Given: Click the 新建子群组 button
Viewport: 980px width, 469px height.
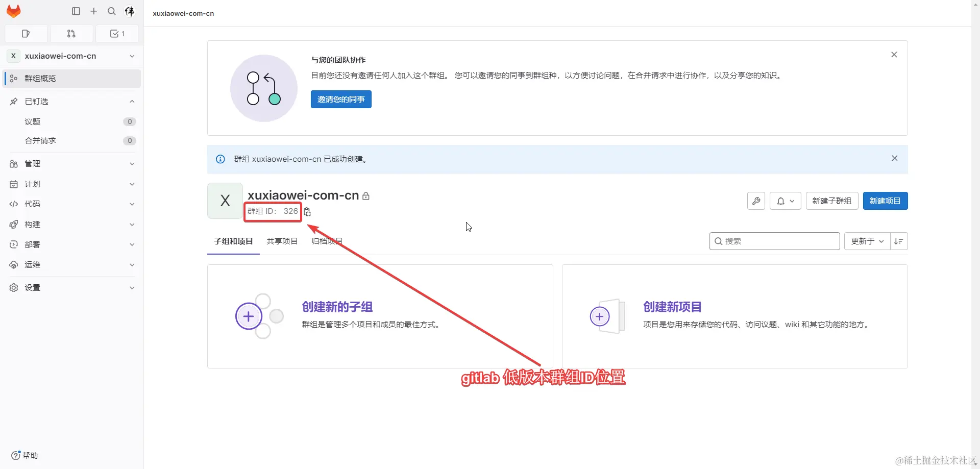Looking at the screenshot, I should point(832,201).
